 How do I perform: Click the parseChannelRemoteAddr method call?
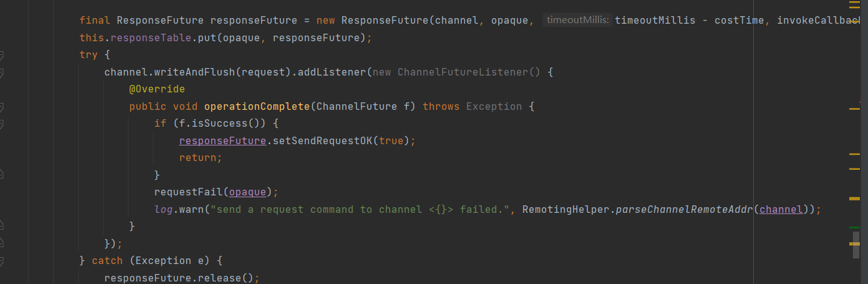684,209
